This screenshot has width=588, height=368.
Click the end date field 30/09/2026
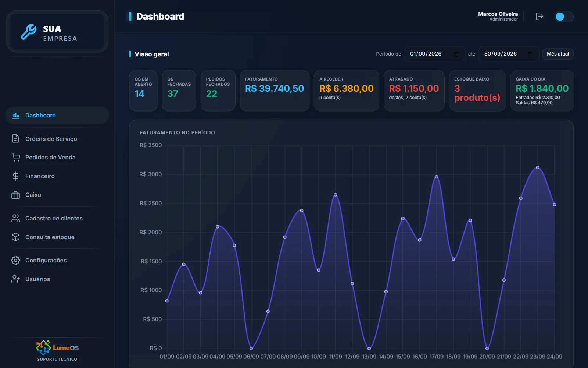[509, 54]
